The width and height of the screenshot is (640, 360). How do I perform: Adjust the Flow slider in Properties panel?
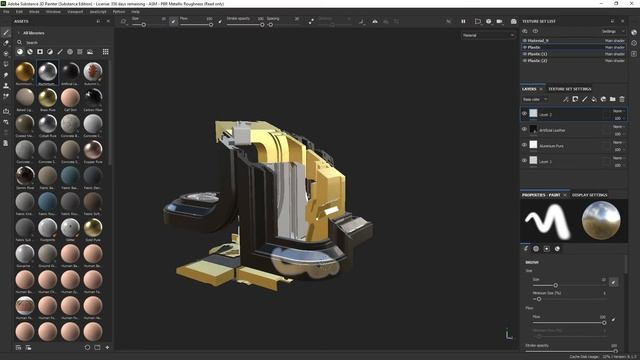click(569, 322)
